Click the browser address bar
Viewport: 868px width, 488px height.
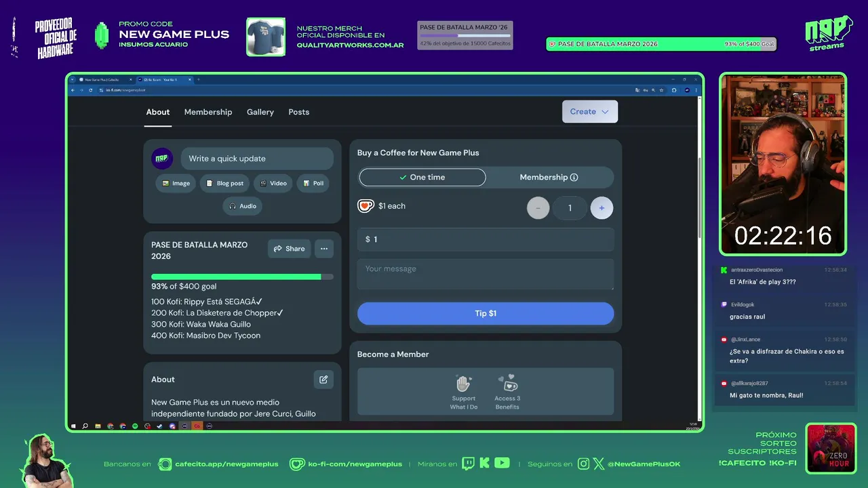coord(366,90)
